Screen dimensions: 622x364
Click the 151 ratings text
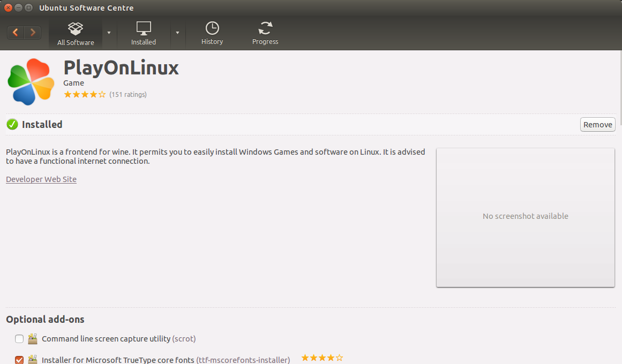128,95
